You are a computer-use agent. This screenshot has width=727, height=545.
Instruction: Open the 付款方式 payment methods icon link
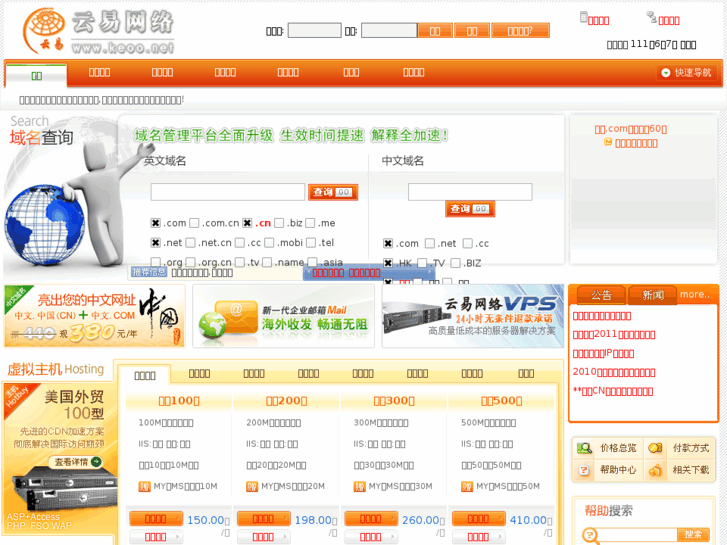[x=679, y=448]
